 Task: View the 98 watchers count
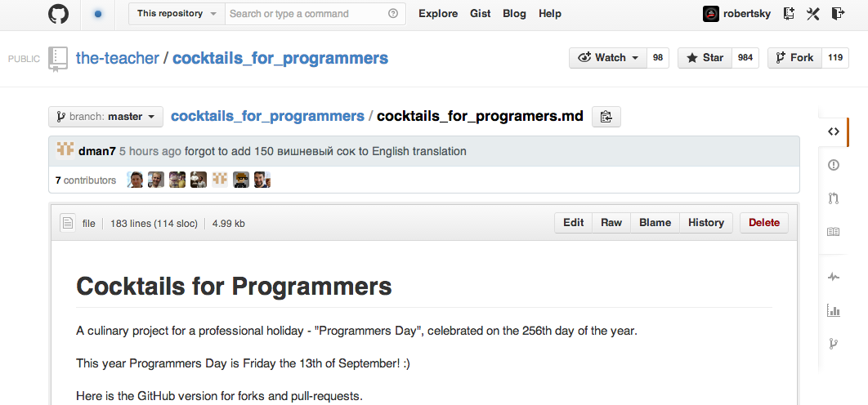tap(658, 57)
